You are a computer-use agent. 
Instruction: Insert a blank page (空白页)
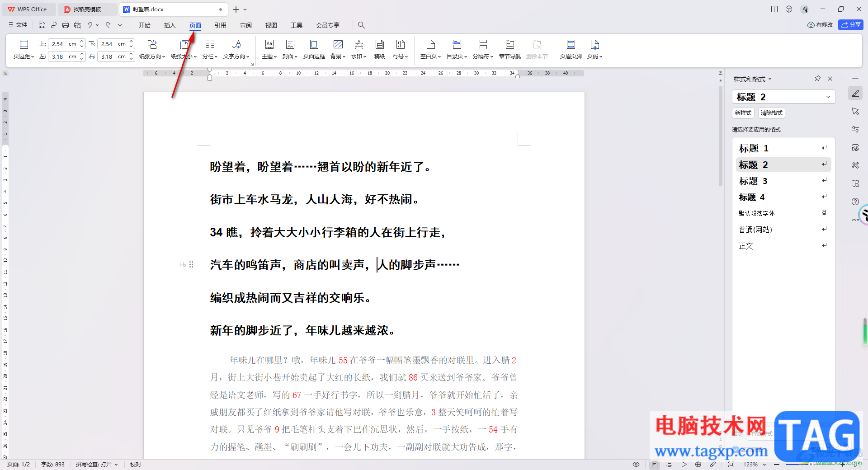tap(430, 49)
